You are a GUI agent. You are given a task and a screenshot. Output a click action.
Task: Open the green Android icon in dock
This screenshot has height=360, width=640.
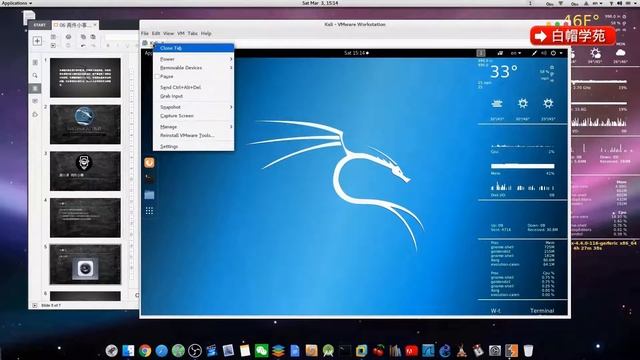pos(328,351)
